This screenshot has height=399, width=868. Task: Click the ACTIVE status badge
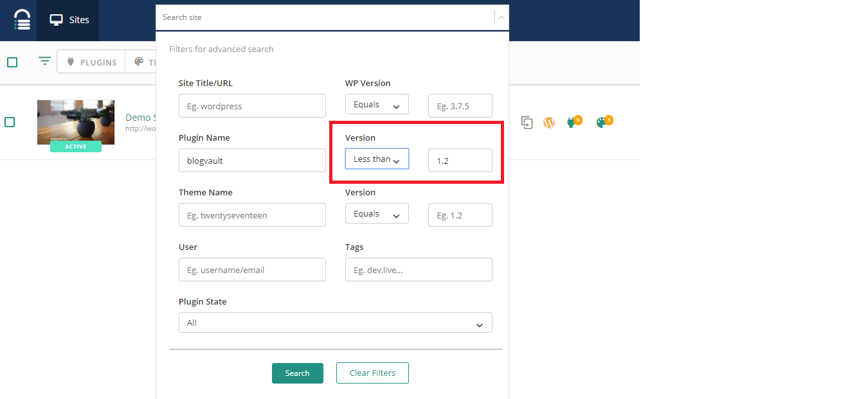pos(76,146)
